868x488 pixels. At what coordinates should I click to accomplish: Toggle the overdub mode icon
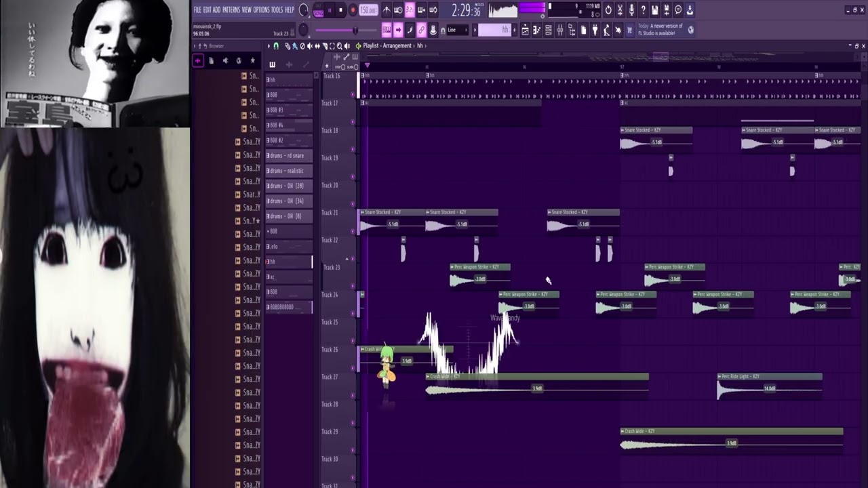point(421,10)
